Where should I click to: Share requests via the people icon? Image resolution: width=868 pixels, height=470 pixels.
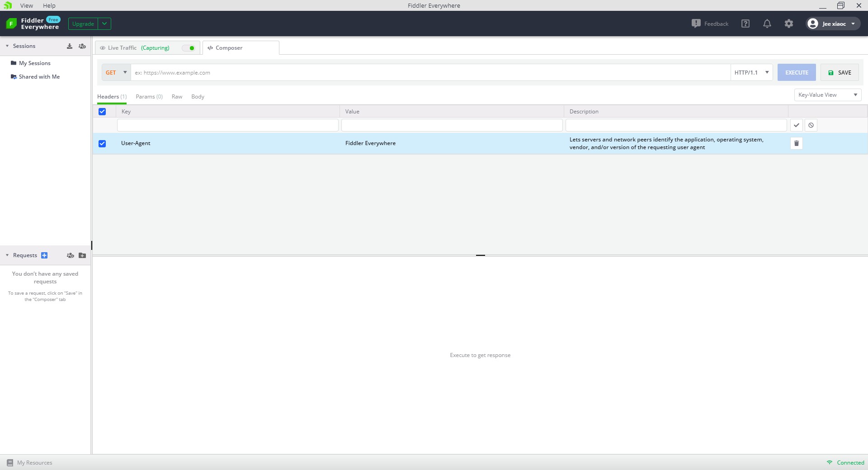[x=70, y=255]
